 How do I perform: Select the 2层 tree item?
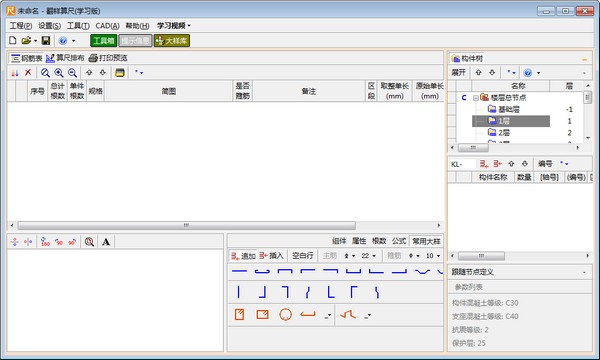coord(504,133)
